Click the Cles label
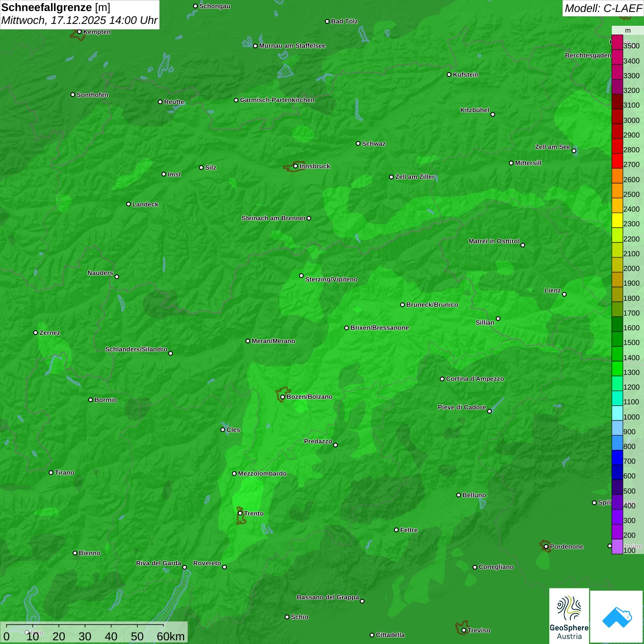644x644 pixels. pos(233,430)
